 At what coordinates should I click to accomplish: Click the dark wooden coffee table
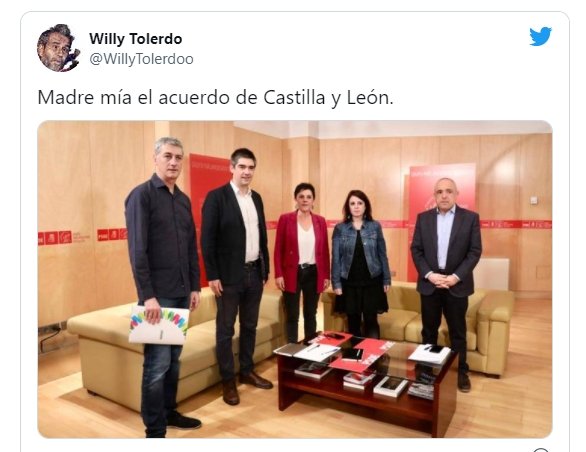366,383
